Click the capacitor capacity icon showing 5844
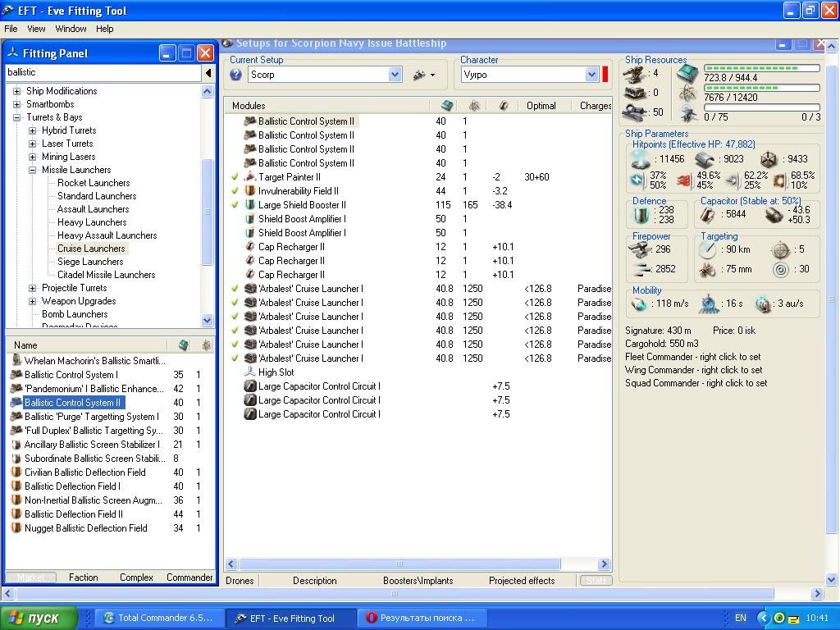This screenshot has height=630, width=840. tap(707, 215)
